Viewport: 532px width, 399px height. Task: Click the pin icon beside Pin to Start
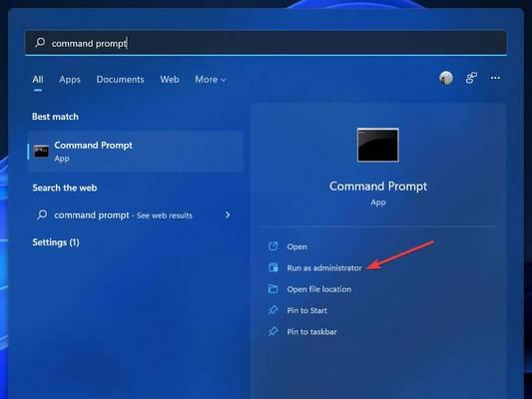(x=273, y=310)
